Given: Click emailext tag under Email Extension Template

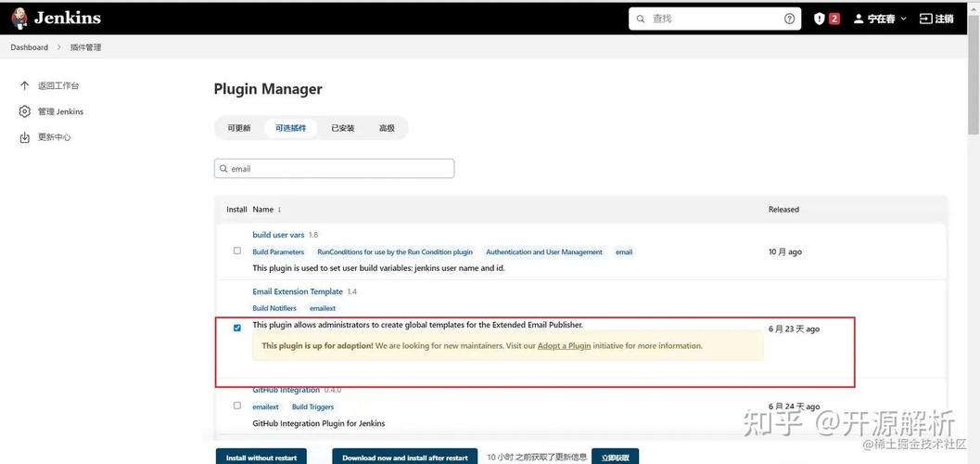Looking at the screenshot, I should [323, 308].
